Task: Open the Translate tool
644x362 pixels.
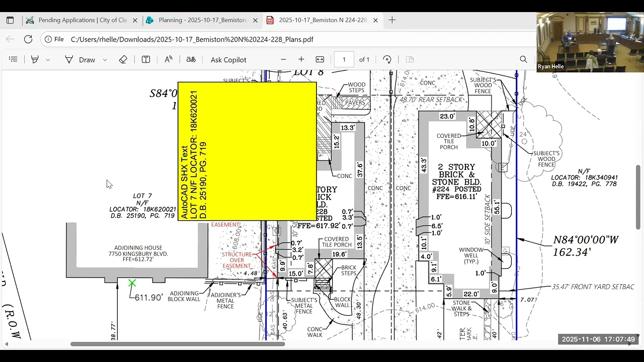Action: (191, 59)
